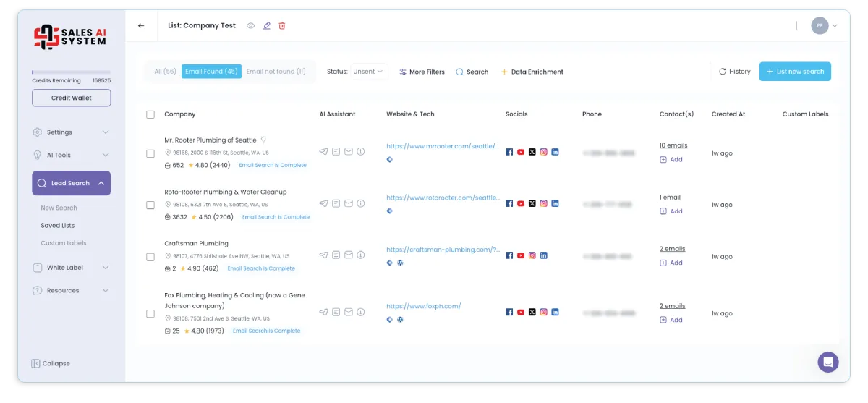Image resolution: width=868 pixels, height=403 pixels.
Task: View the 1 email for Roto-Rooter
Action: tap(670, 198)
